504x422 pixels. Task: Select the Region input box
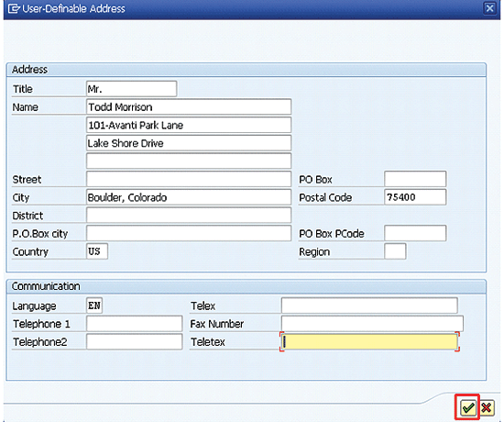tap(395, 251)
